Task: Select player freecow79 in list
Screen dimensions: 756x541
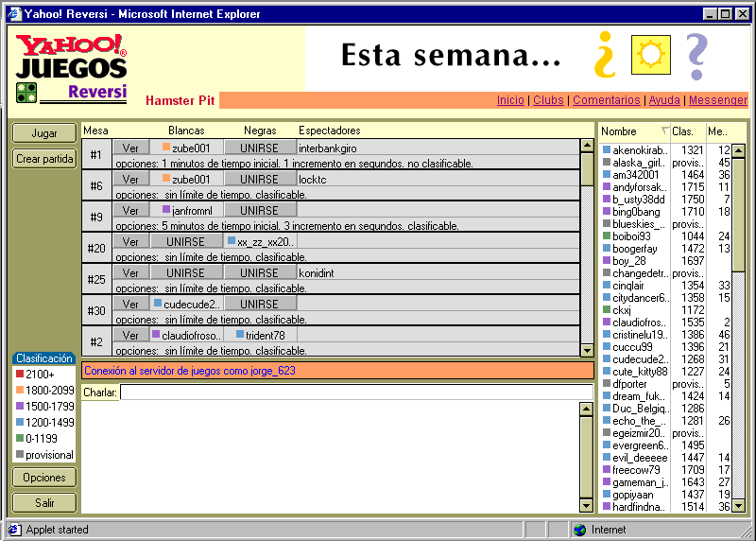Action: tap(665, 470)
